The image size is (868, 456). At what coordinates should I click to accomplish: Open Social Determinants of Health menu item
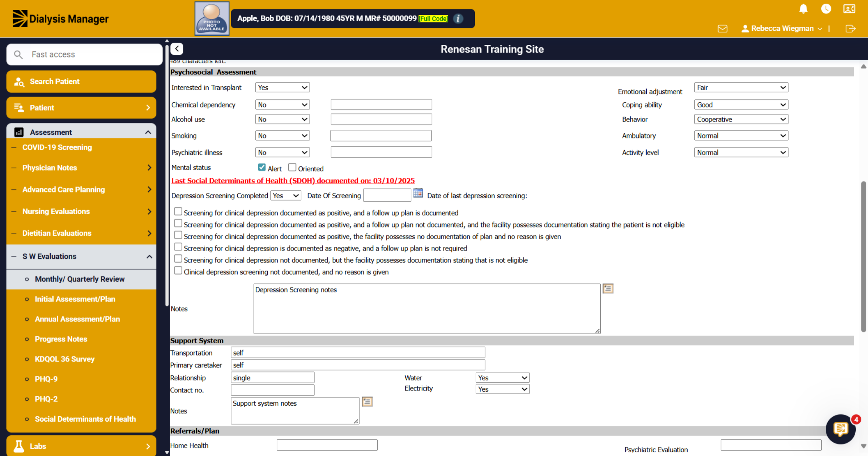(85, 419)
